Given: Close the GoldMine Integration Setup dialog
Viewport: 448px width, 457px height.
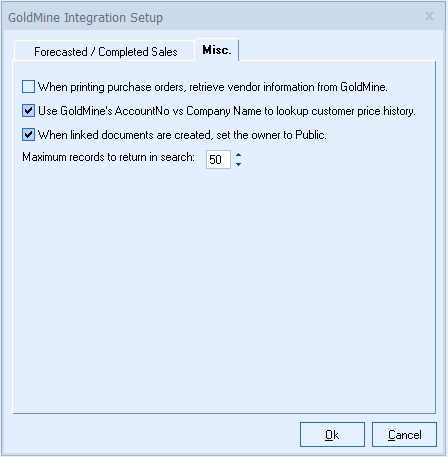Looking at the screenshot, I should coord(429,16).
